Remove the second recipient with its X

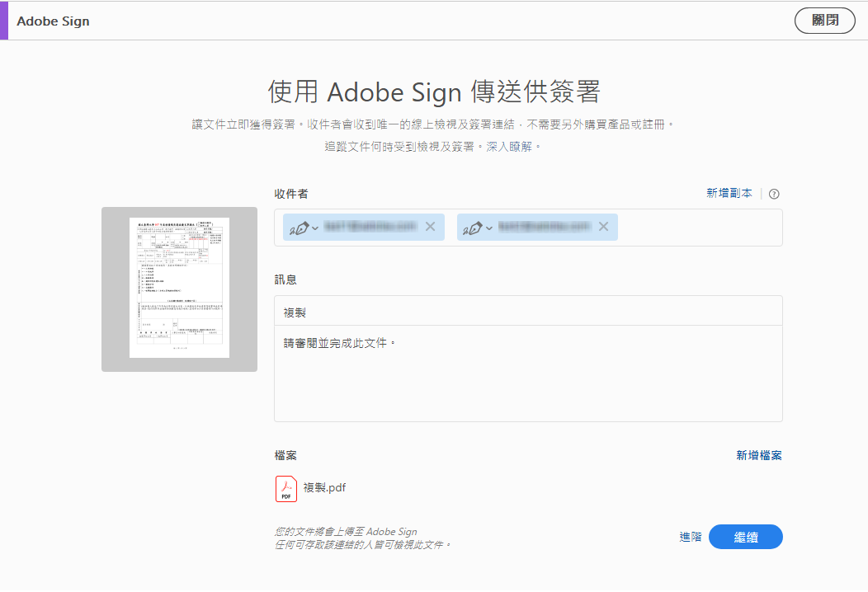tap(603, 226)
